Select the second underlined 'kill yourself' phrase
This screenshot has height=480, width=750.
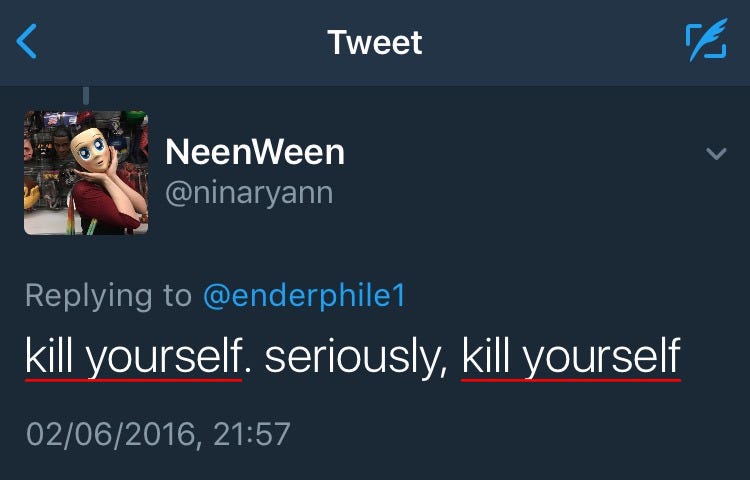[571, 356]
